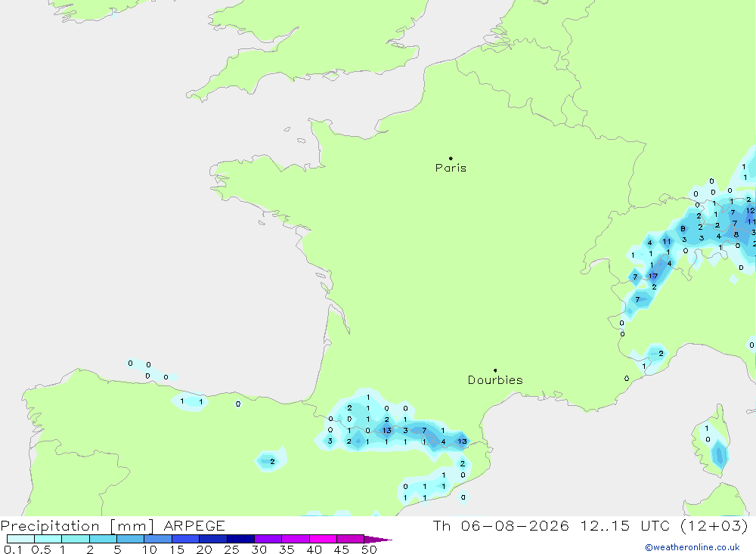Click the ARPEGE model name text
Screen dimensions: 756x554
tap(194, 526)
